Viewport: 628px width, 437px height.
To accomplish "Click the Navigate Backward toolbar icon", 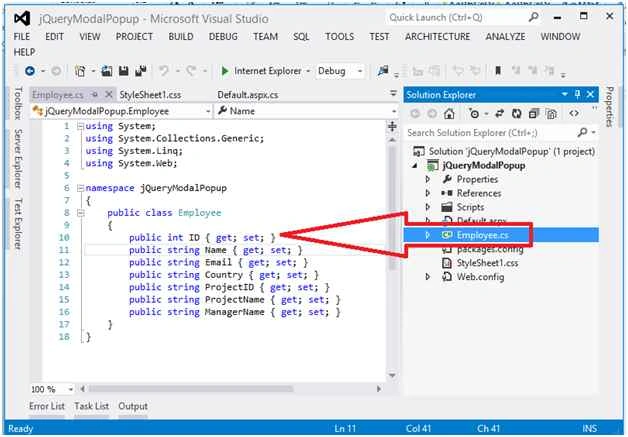I will pos(30,71).
